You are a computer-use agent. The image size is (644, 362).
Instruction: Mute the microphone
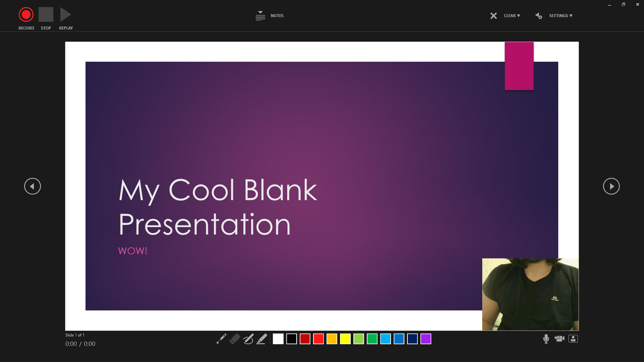click(x=546, y=339)
